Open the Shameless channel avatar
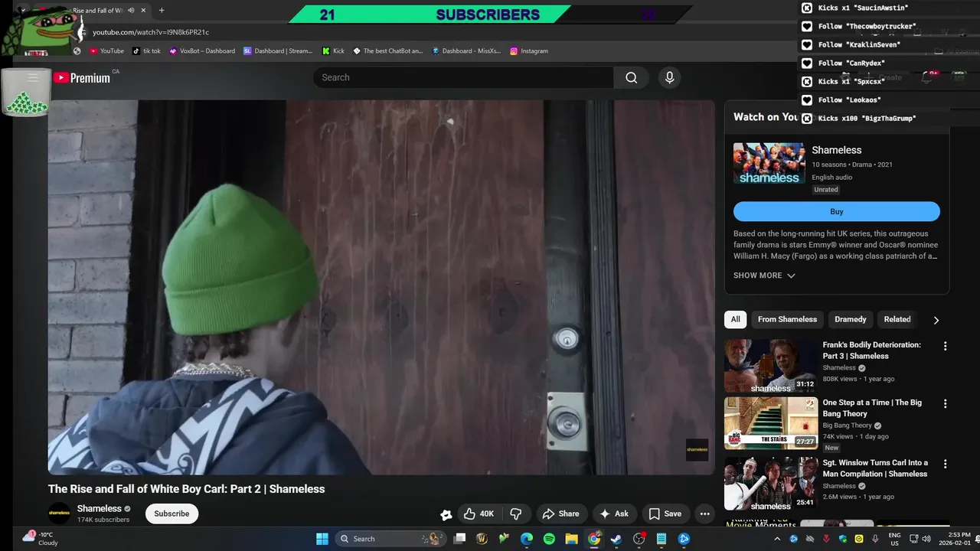 tap(59, 514)
